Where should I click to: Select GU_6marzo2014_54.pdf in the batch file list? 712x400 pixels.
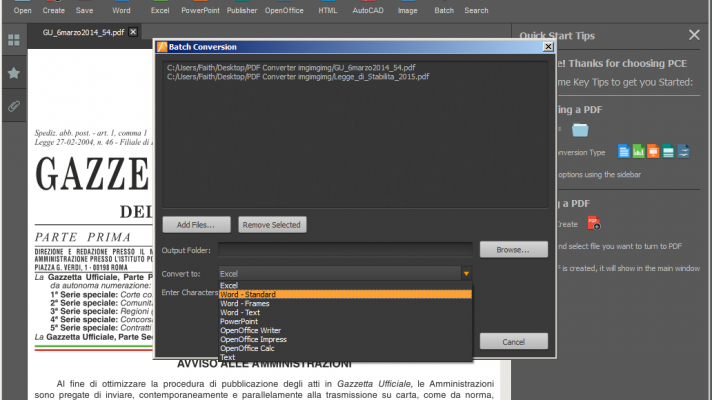(x=291, y=68)
